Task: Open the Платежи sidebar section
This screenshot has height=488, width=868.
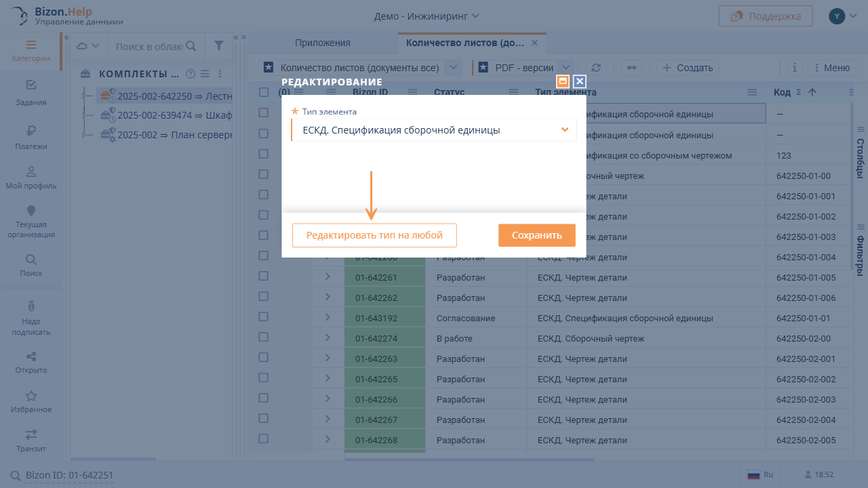Action: (x=31, y=138)
